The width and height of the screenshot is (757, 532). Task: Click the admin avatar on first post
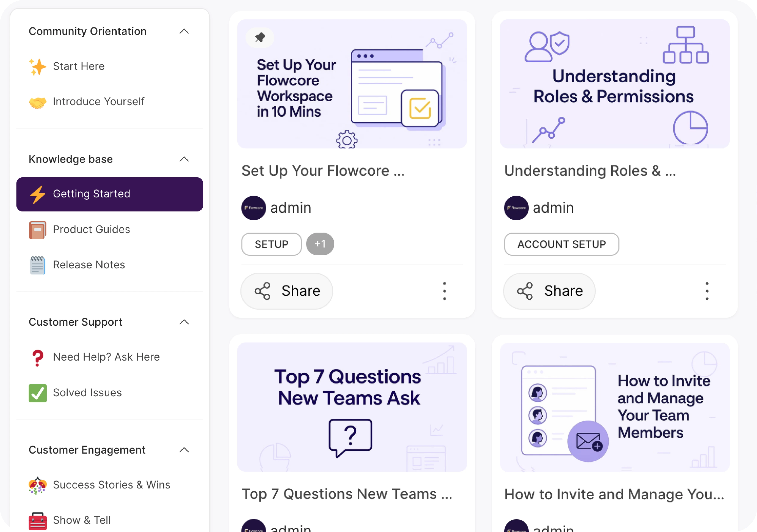[x=253, y=208]
